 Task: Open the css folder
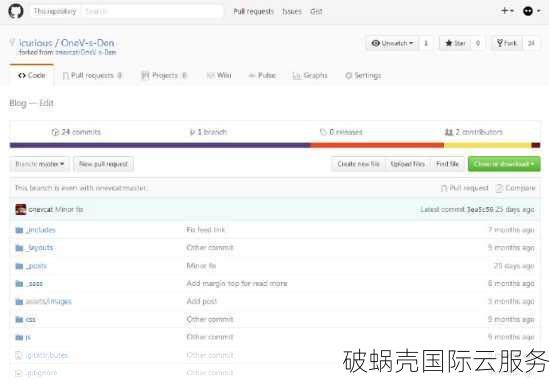[30, 319]
